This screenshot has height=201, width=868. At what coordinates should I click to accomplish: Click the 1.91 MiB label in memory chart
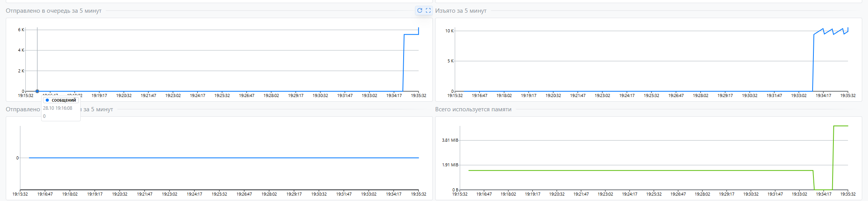click(450, 165)
